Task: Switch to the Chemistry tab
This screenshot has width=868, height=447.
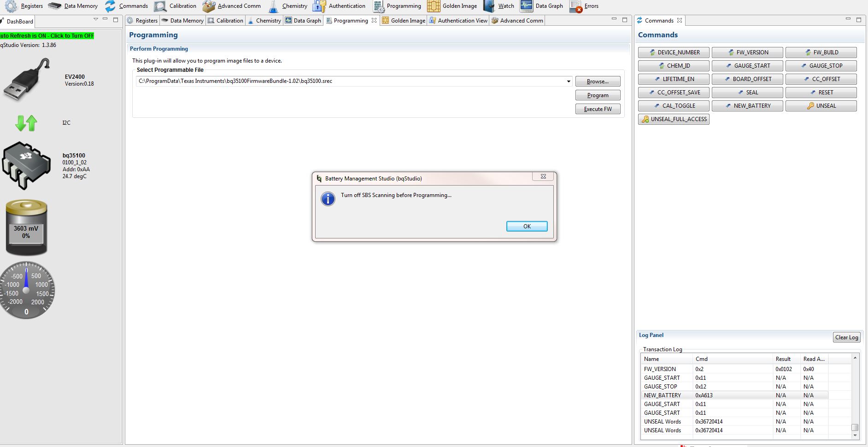Action: (264, 21)
